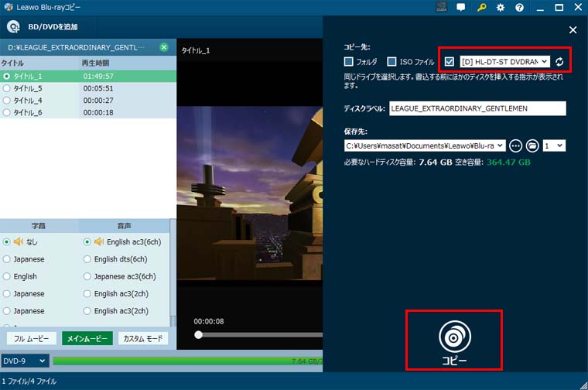
Task: Switch to フル ムービー mode
Action: [31, 339]
